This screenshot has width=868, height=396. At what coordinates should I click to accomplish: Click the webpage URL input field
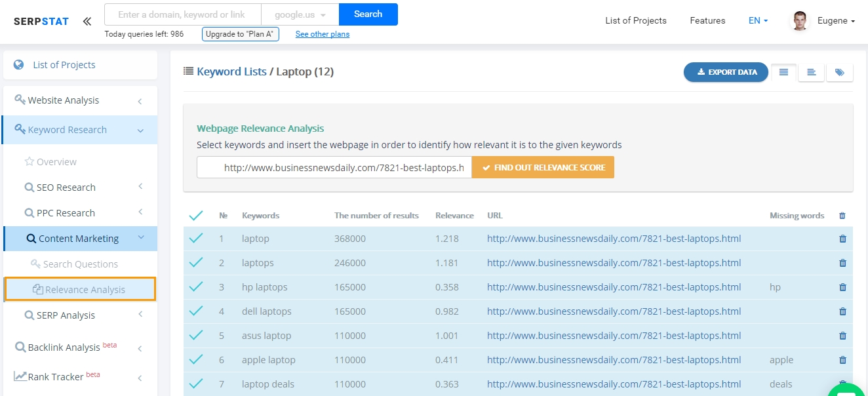coord(334,168)
